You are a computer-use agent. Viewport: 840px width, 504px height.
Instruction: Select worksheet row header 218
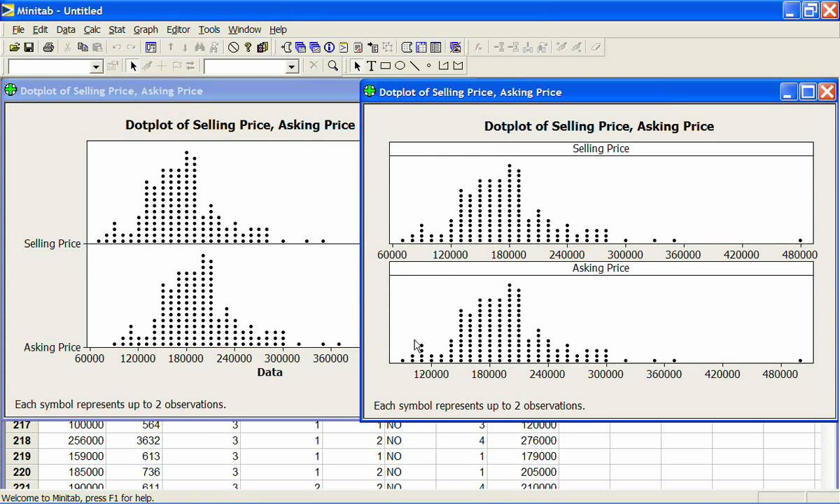[x=22, y=440]
